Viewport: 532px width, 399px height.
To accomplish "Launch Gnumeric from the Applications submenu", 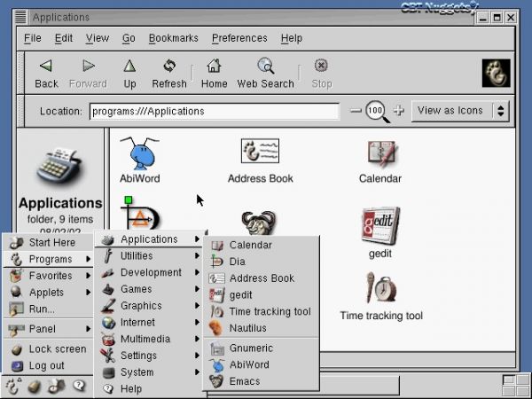I will point(262,348).
